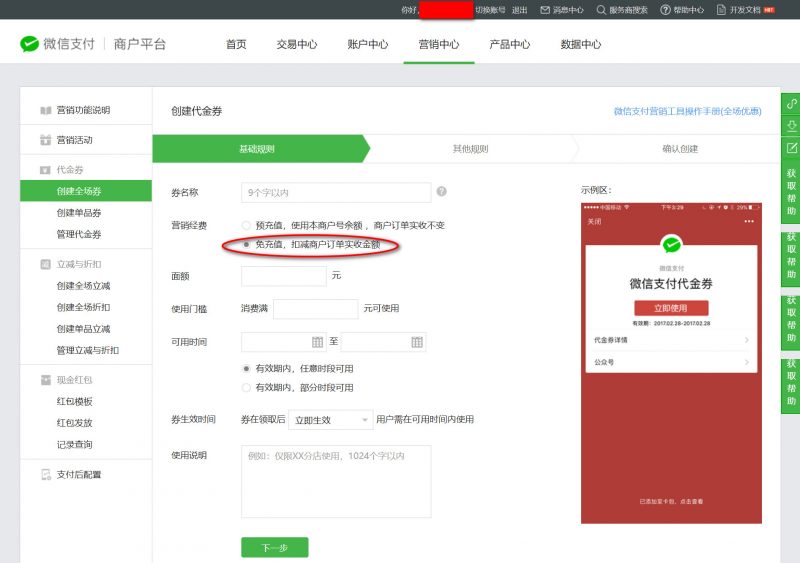Open the developer docs page icon
This screenshot has height=563, width=800.
point(721,10)
